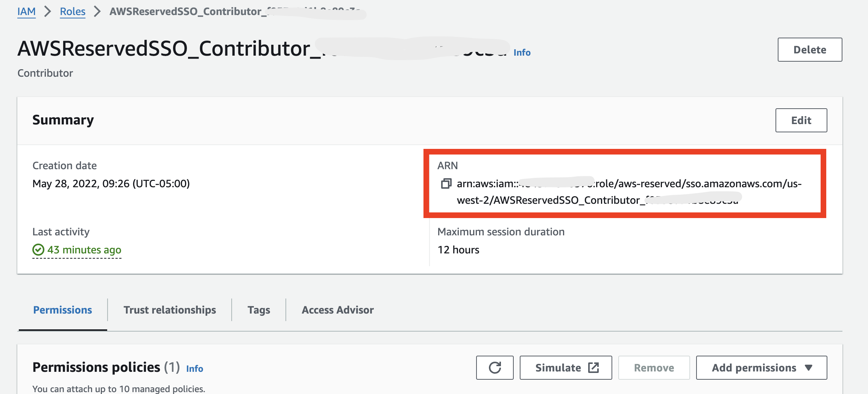Open the Add permissions dropdown
868x394 pixels.
pos(761,367)
